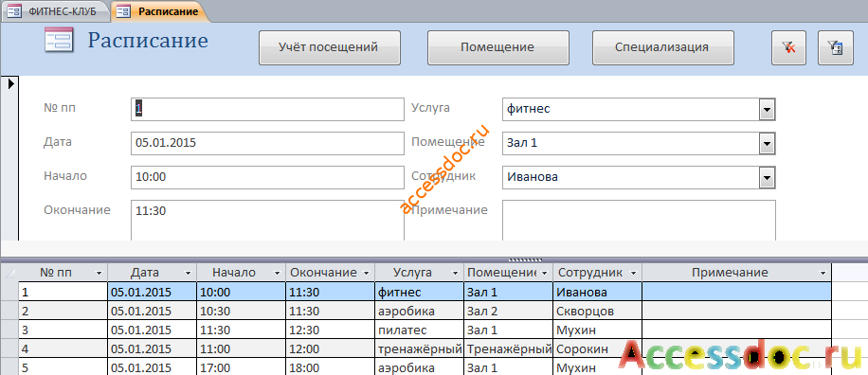The height and width of the screenshot is (375, 868).
Task: Select all rows via datasheet corner box
Action: tap(9, 272)
